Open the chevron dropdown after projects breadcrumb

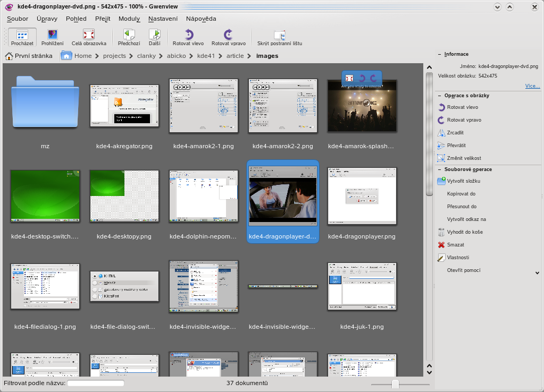[x=131, y=56]
